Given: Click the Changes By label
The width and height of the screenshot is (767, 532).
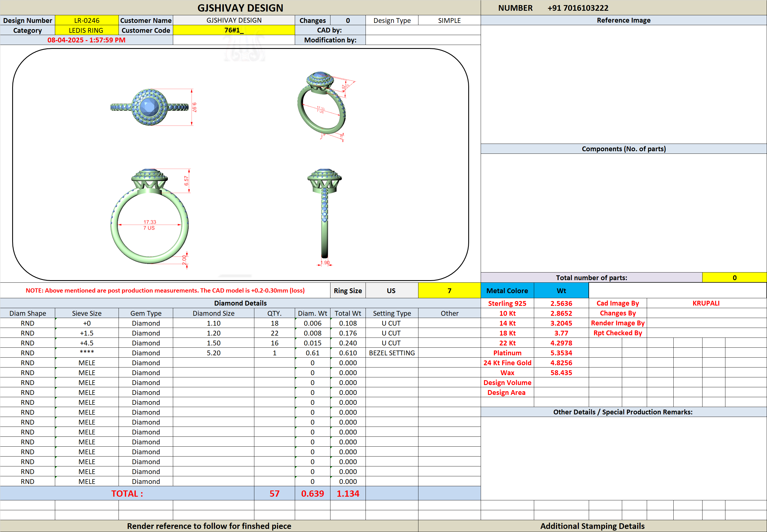Looking at the screenshot, I should coord(618,313).
